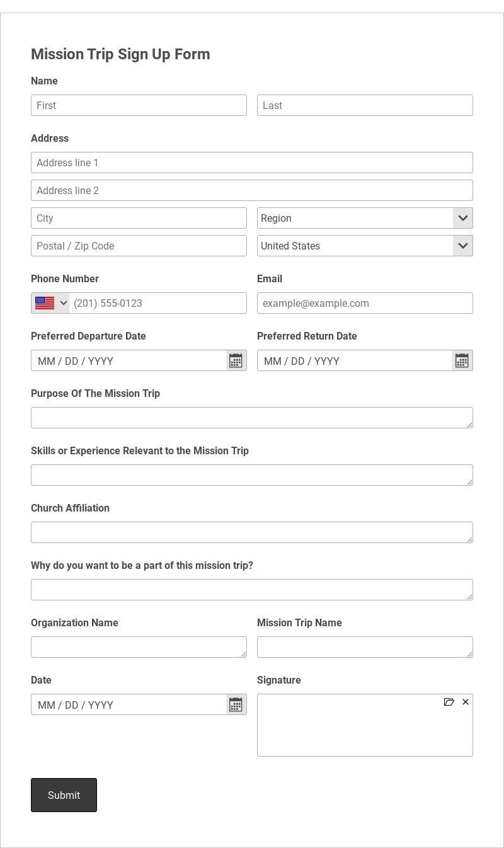The height and width of the screenshot is (848, 504).
Task: Open saved signature folder icon
Action: [449, 702]
